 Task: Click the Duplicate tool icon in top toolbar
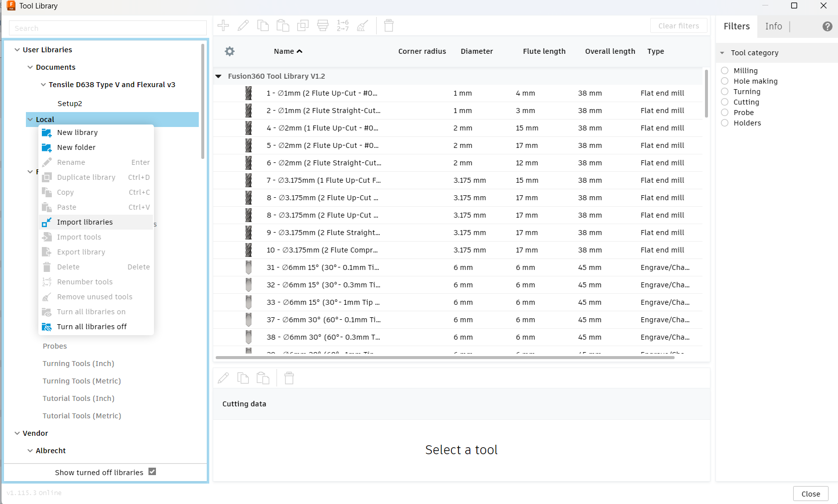point(303,25)
